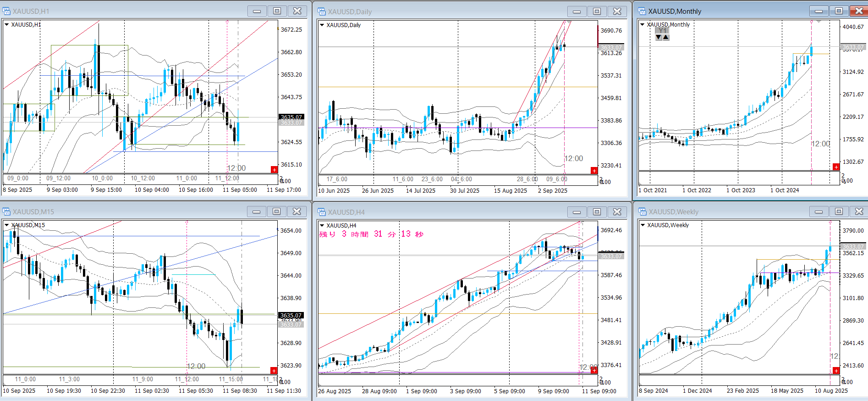The width and height of the screenshot is (868, 401).
Task: Click red plus icon in Monthly chart
Action: click(x=836, y=167)
